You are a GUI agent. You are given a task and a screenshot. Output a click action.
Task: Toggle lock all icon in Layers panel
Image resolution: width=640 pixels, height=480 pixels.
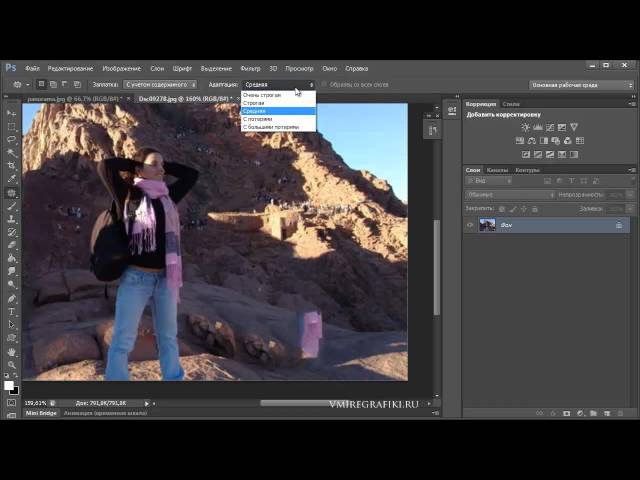(x=534, y=209)
